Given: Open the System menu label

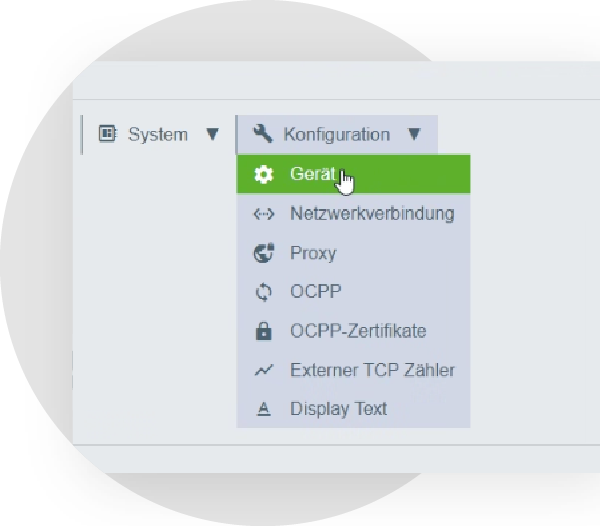Looking at the screenshot, I should tap(157, 134).
